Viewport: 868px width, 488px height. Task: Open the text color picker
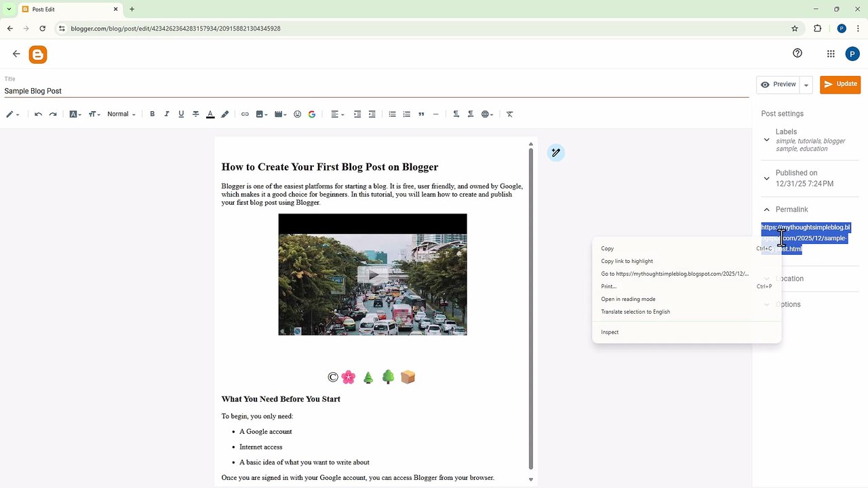[x=210, y=114]
